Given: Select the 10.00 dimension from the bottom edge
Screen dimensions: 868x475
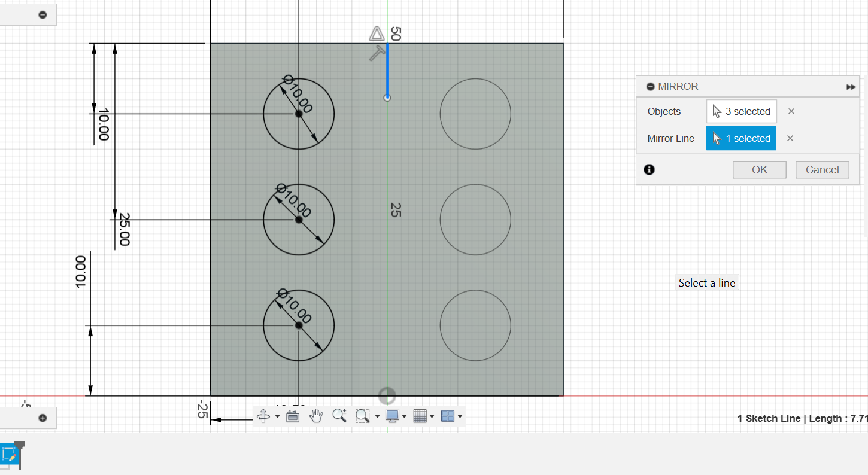Looking at the screenshot, I should pos(81,272).
